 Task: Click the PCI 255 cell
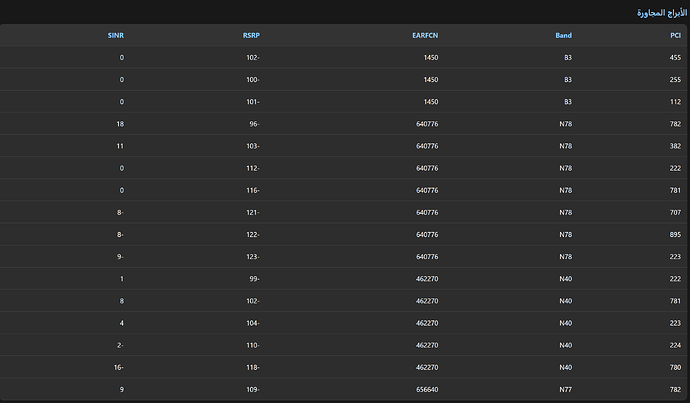point(675,79)
